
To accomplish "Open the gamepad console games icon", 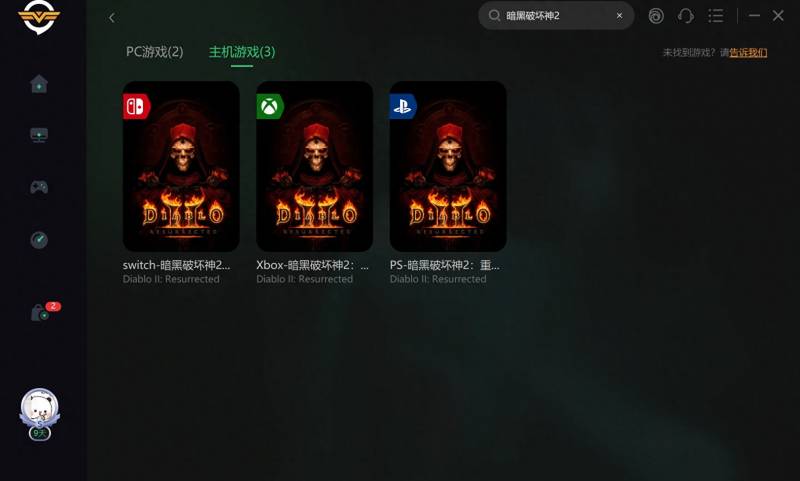I will click(x=39, y=187).
